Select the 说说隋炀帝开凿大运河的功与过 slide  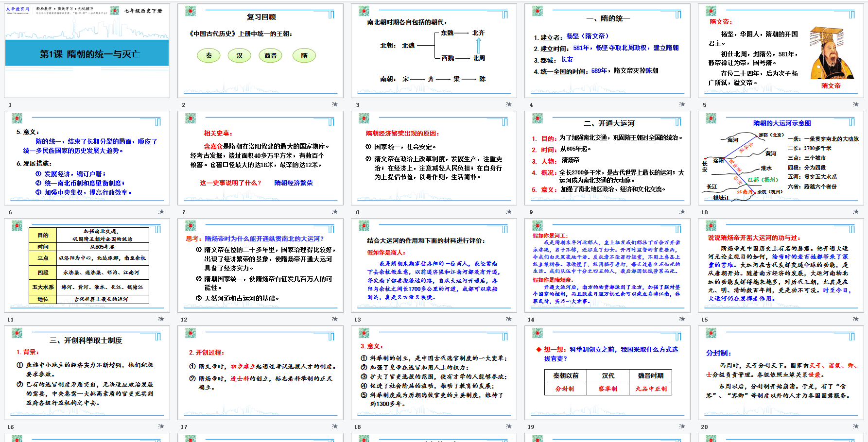click(781, 266)
